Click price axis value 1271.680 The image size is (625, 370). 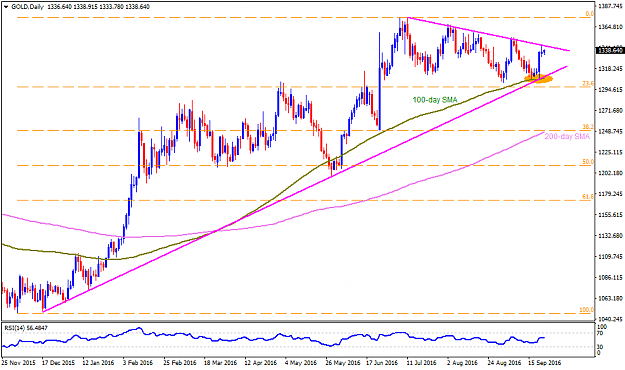[611, 110]
